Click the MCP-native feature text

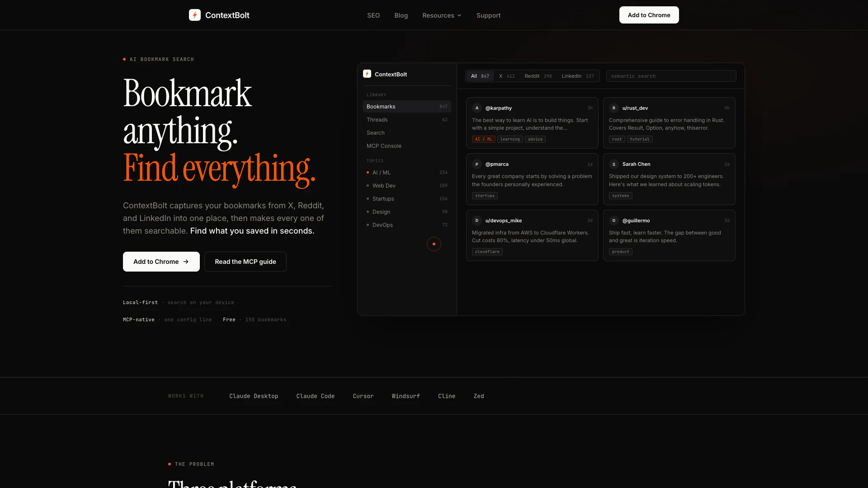[167, 319]
